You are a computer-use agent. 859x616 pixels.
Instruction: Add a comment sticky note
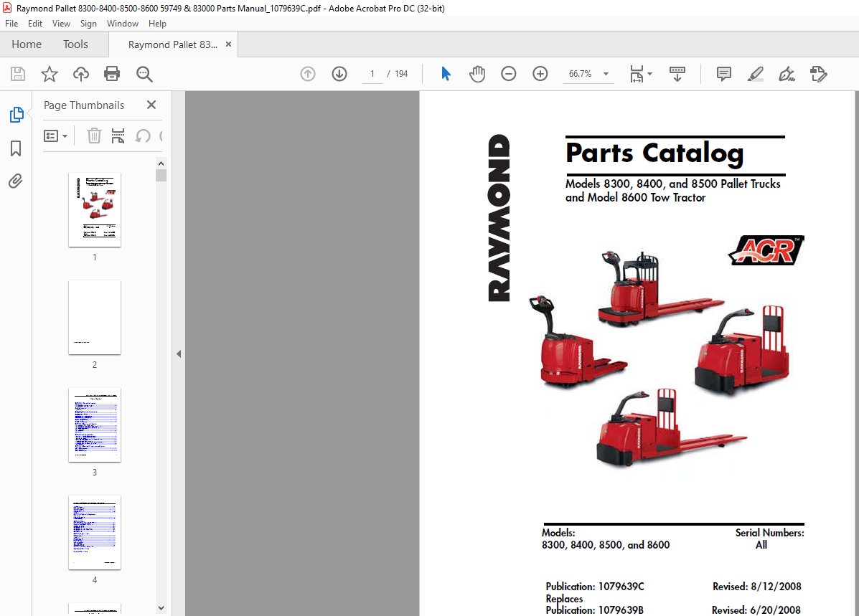tap(723, 73)
